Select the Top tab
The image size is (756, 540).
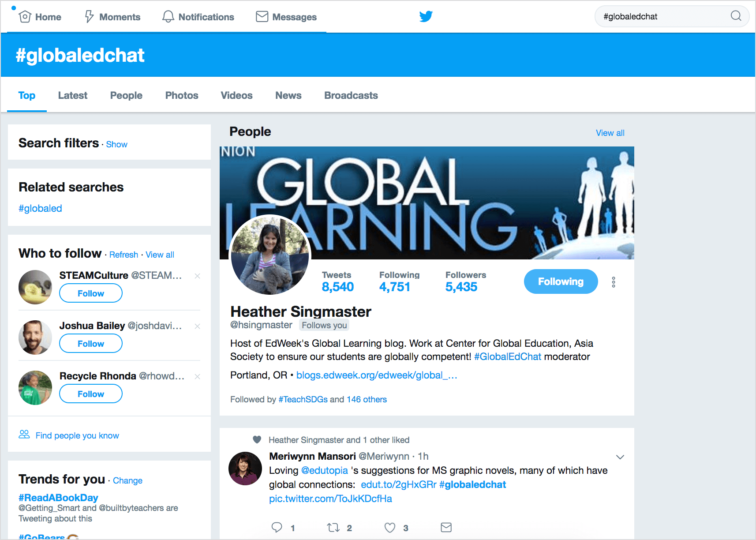[27, 95]
